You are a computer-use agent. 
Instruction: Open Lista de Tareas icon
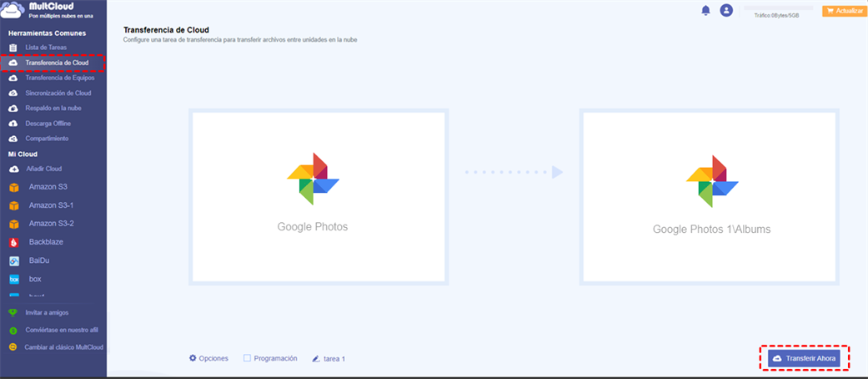pyautogui.click(x=13, y=48)
